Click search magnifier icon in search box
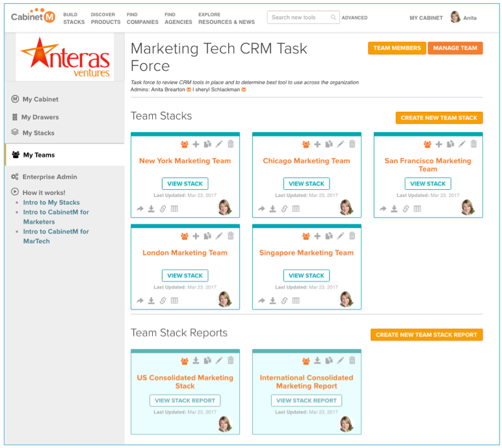 tap(334, 18)
